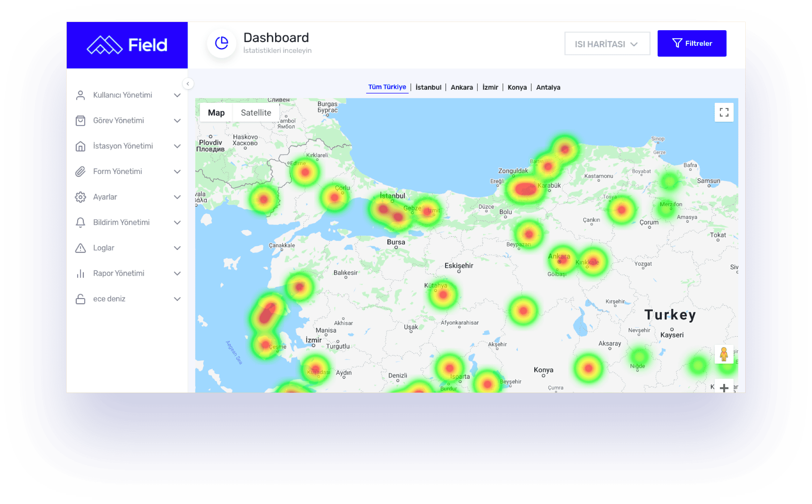The width and height of the screenshot is (812, 504).
Task: Switch to the İstanbul tab
Action: pos(428,87)
